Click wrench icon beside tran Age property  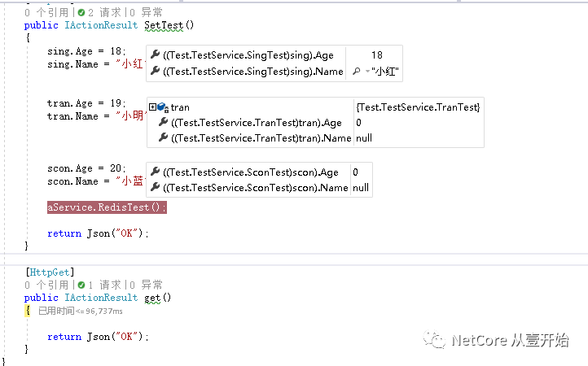pyautogui.click(x=163, y=122)
